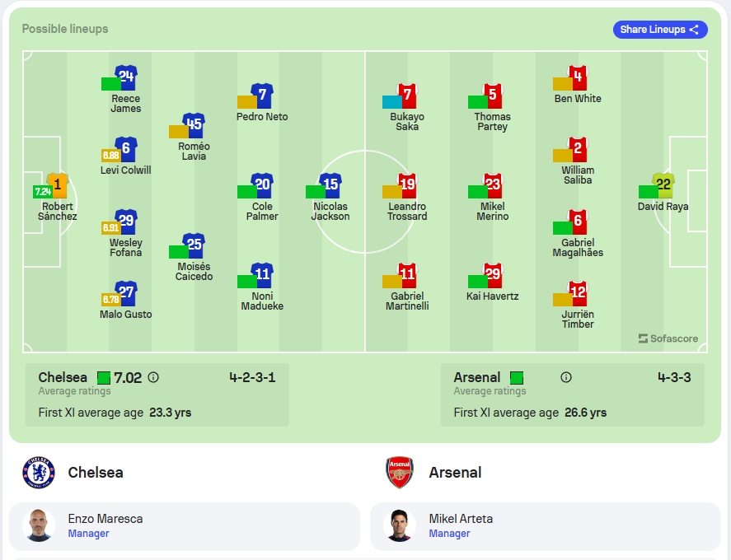This screenshot has width=731, height=560.
Task: Open Enzo Maresca manager photo
Action: click(39, 525)
